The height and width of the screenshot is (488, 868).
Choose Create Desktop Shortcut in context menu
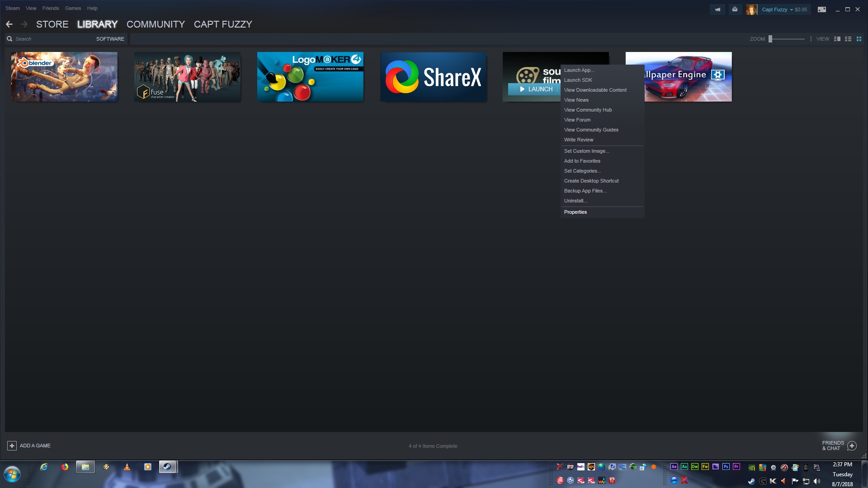[591, 181]
